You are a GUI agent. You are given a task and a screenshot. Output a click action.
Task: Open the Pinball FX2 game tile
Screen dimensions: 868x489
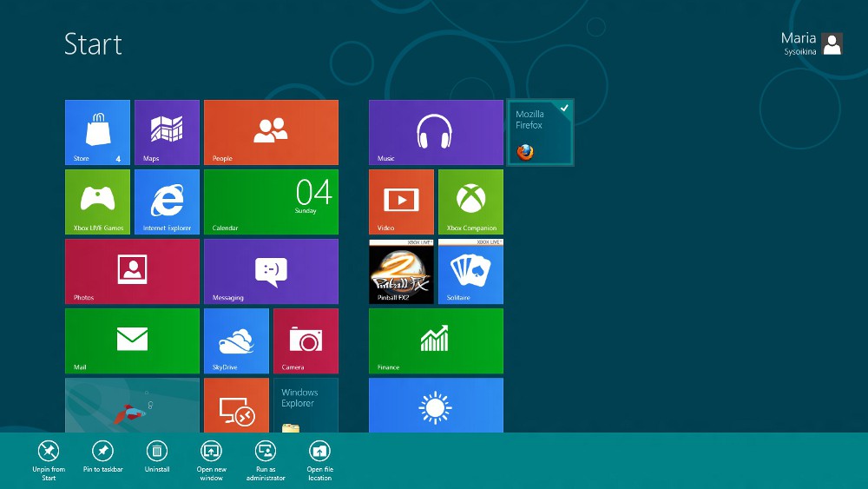(401, 271)
